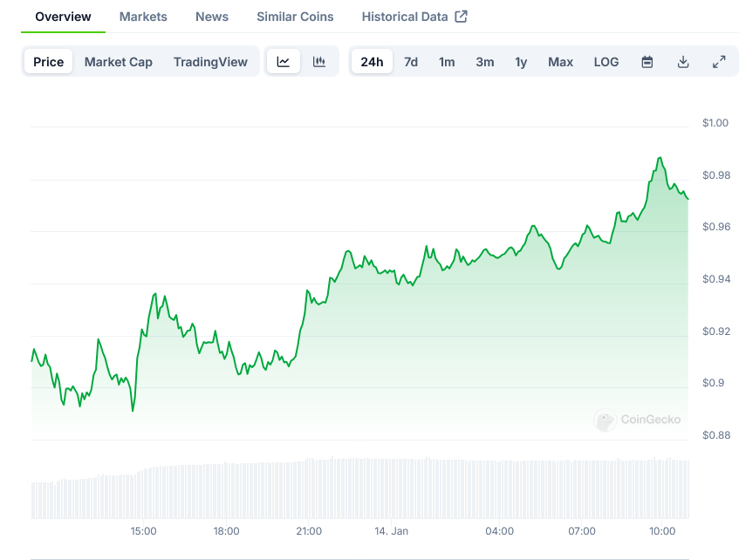Click the external link icon beside Historical Data
Screen dimensions: 739x560
[x=462, y=17]
